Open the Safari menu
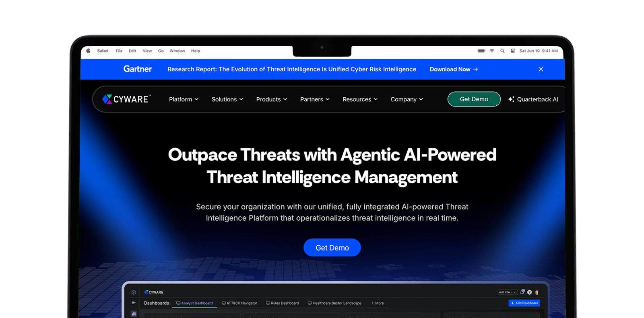Screen dimensions: 644x318 coord(103,51)
